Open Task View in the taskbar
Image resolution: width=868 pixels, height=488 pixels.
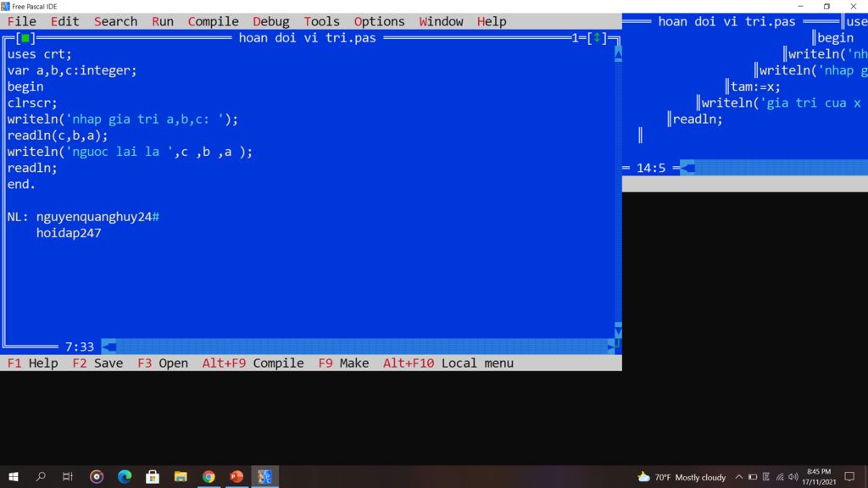[x=68, y=476]
